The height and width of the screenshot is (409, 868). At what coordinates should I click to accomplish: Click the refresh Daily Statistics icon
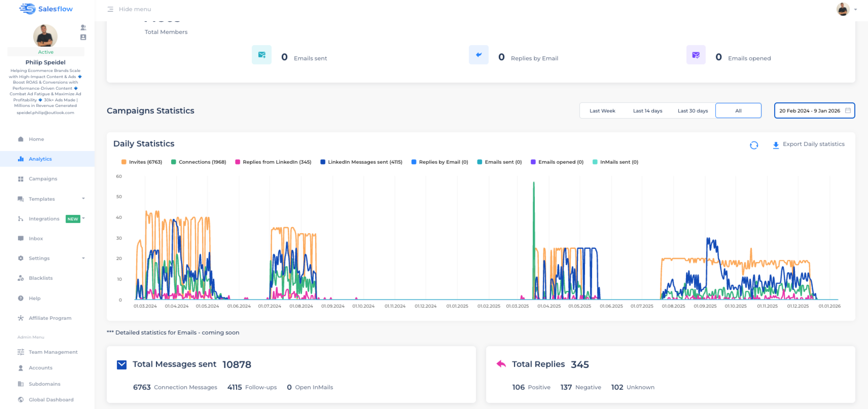click(754, 145)
